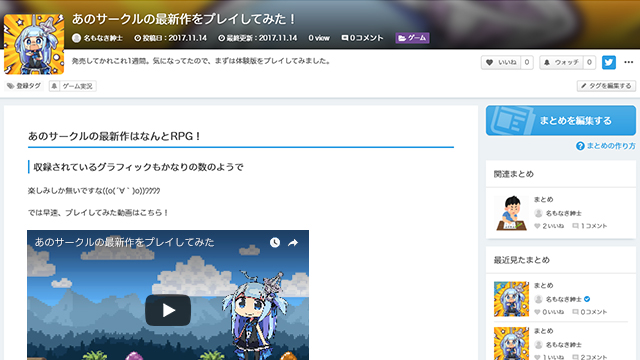
Task: Click the author 名もなき紳士 in header
Action: 98,38
